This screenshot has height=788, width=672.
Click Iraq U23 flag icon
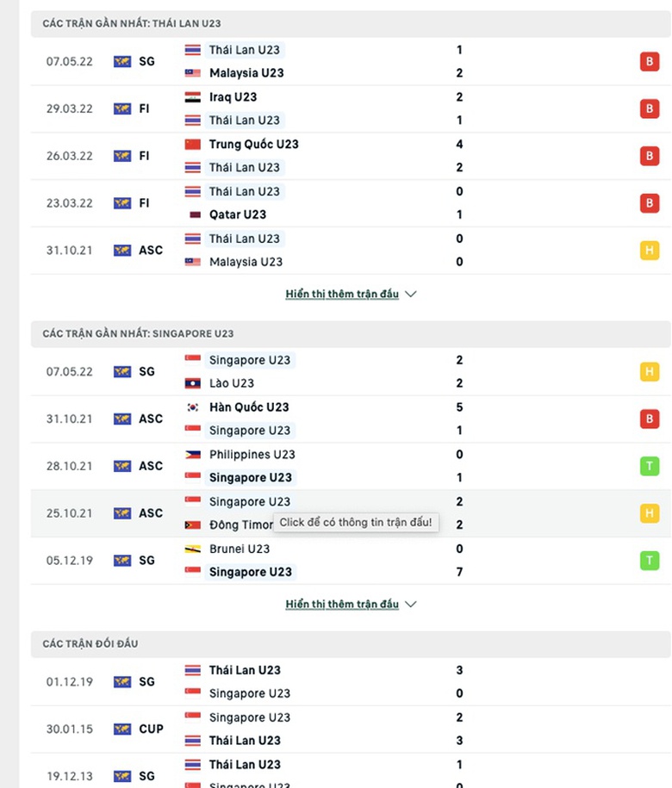193,97
